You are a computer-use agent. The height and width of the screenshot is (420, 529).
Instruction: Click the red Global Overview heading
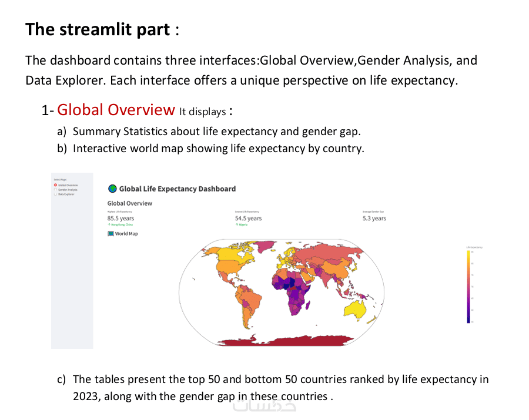[x=116, y=110]
